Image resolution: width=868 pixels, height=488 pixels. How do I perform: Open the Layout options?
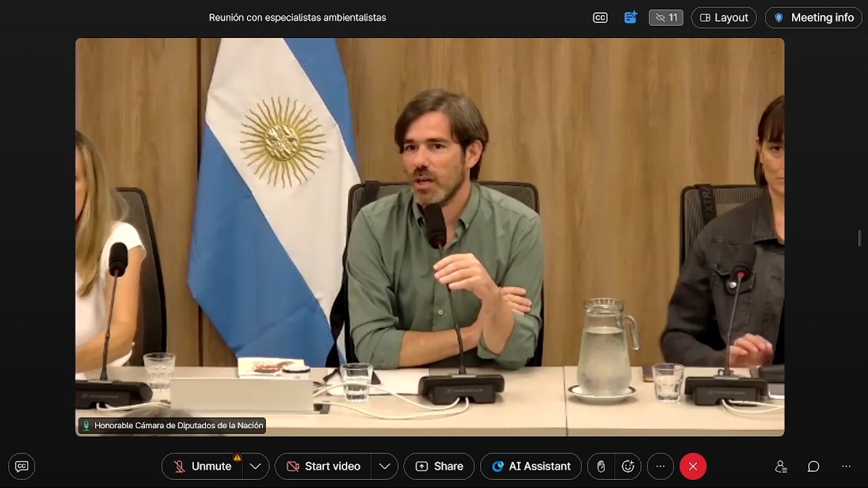coord(724,18)
